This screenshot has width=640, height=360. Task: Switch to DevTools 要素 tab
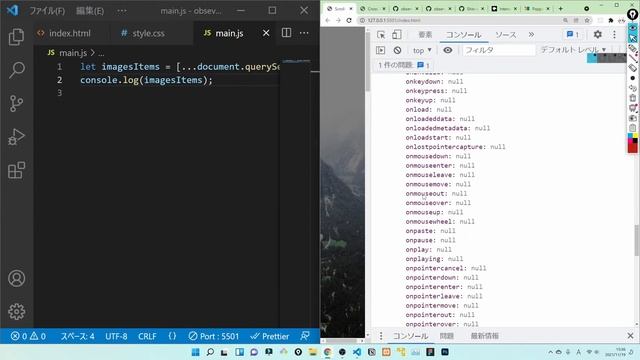point(425,35)
